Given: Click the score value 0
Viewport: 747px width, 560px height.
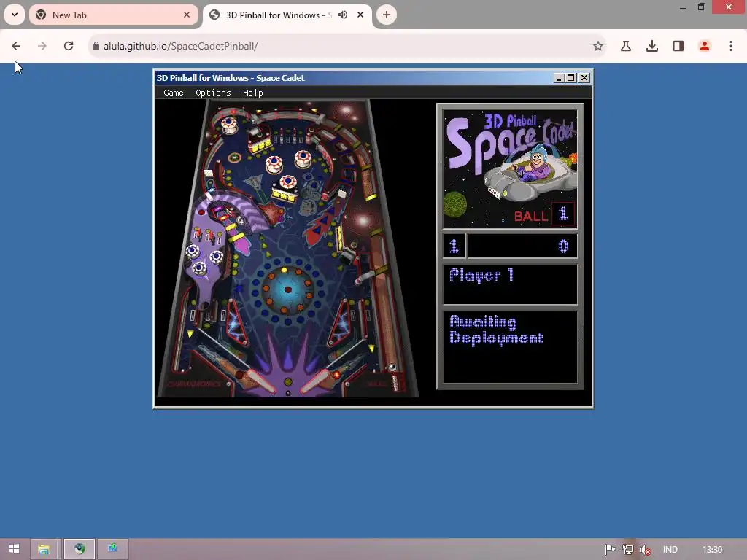Looking at the screenshot, I should point(563,246).
